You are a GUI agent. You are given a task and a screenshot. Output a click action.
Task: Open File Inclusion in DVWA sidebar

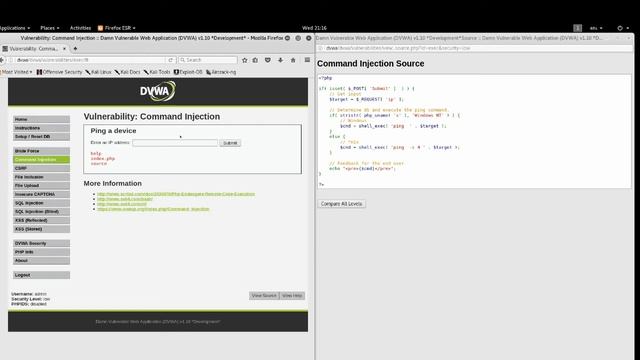tap(41, 177)
